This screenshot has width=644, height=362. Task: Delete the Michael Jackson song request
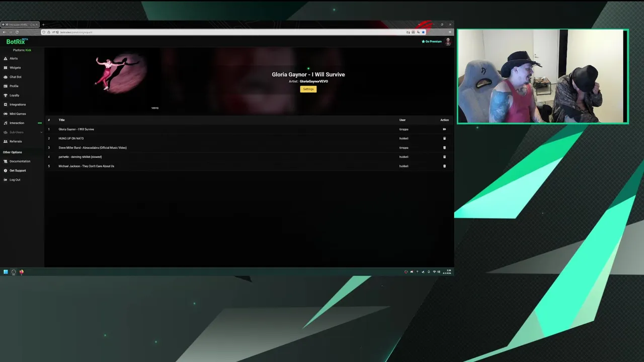(x=444, y=166)
